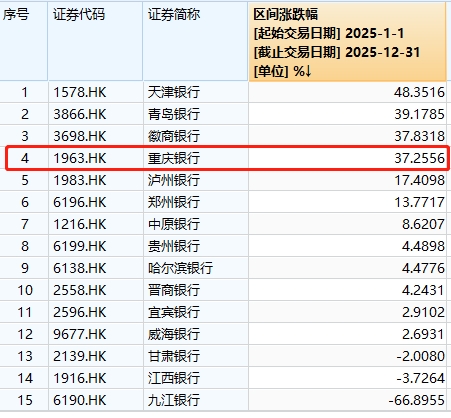Image resolution: width=451 pixels, height=418 pixels.
Task: Select the security code 2558.HK
Action: 80,290
